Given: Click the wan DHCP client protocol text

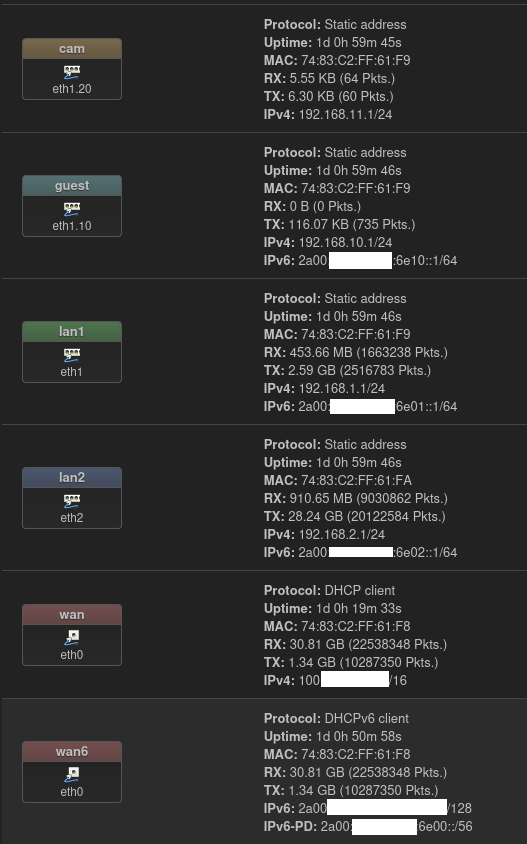Looking at the screenshot, I should tap(360, 590).
